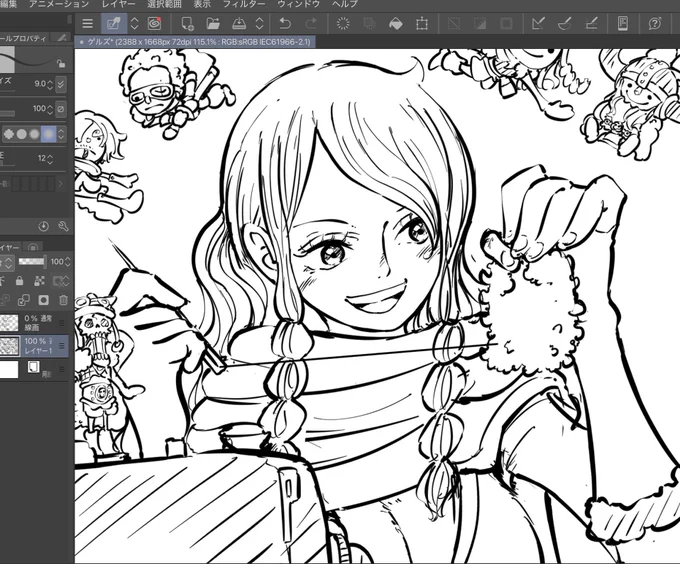Undo the last action
680x564 pixels.
(x=284, y=23)
